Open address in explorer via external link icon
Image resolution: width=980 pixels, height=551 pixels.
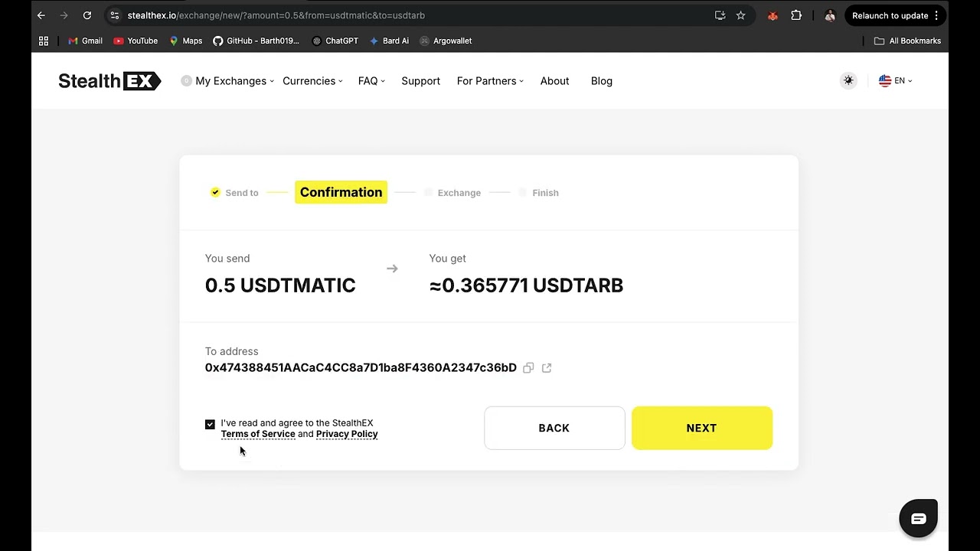pos(547,368)
